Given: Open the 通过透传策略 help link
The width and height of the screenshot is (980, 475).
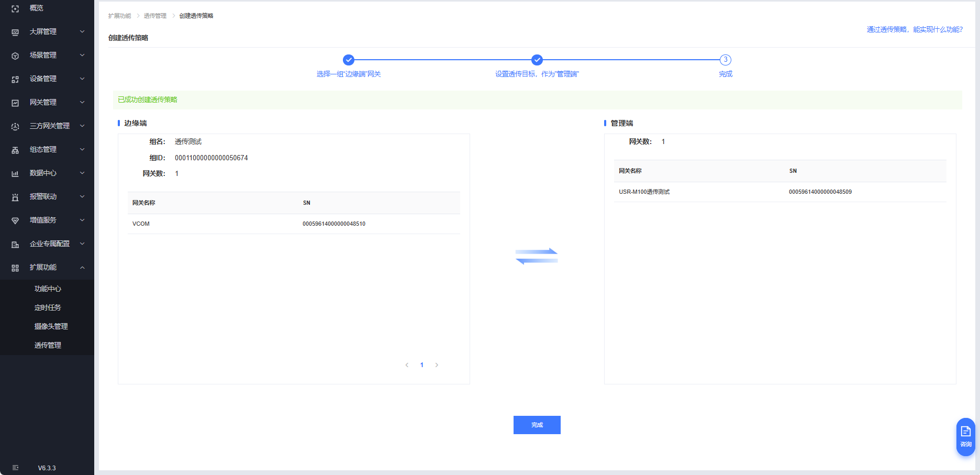Looking at the screenshot, I should pyautogui.click(x=914, y=29).
